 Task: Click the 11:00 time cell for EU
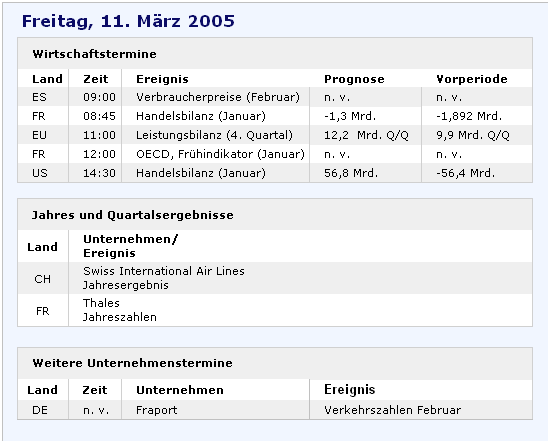[x=99, y=135]
